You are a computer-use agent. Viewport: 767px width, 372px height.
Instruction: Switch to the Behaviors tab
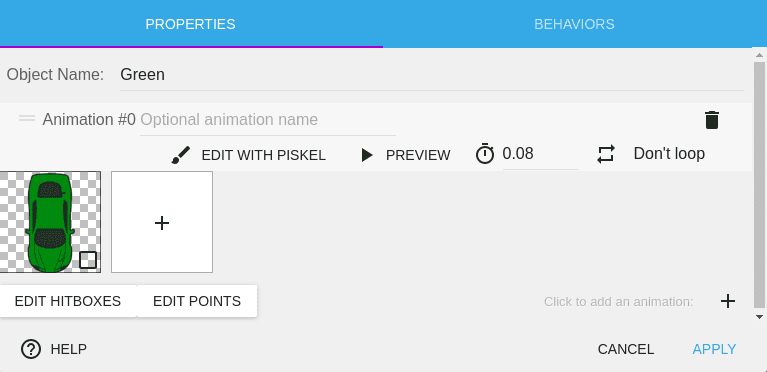574,24
